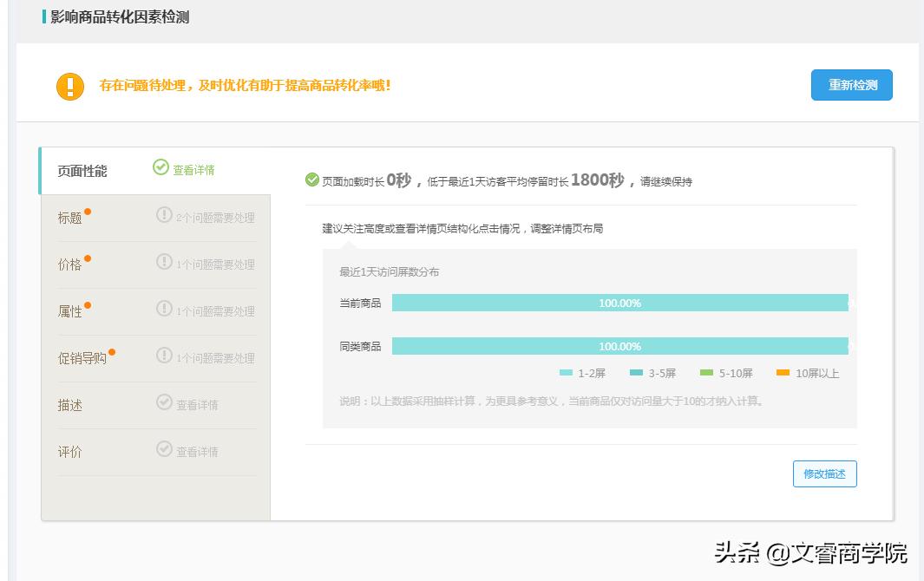Switch to the 标题 tab
Screen dimensions: 924x581
coord(71,217)
